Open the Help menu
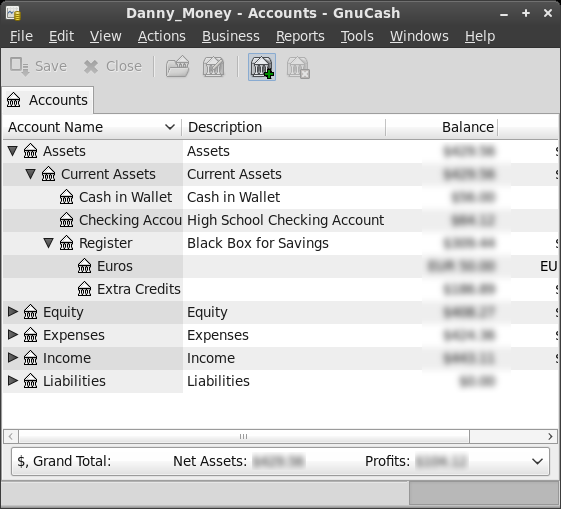Viewport: 561px width, 509px height. pos(480,36)
